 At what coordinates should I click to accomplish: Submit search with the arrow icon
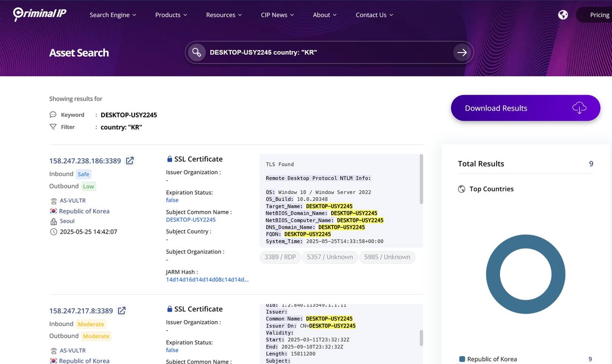[462, 52]
